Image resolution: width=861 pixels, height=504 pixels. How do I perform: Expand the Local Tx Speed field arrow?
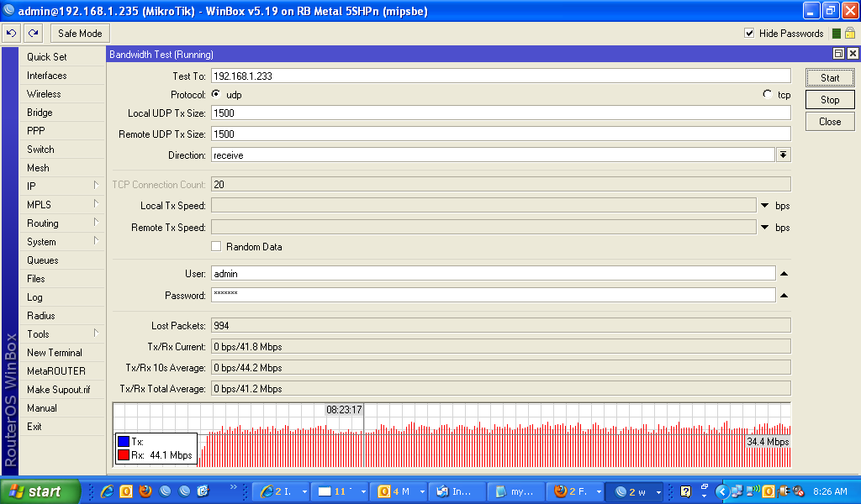765,206
